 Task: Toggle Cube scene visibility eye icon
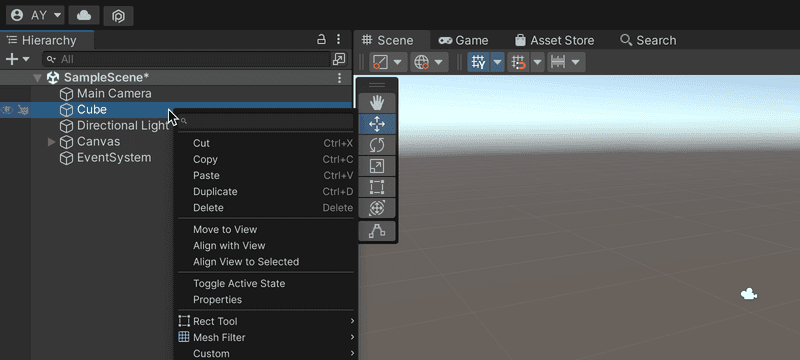(7, 110)
